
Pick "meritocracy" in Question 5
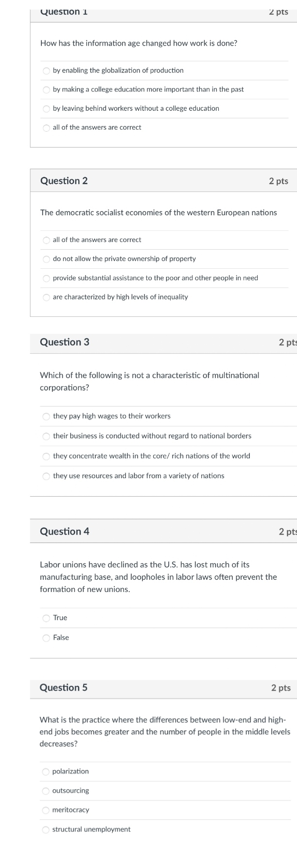coord(46,810)
